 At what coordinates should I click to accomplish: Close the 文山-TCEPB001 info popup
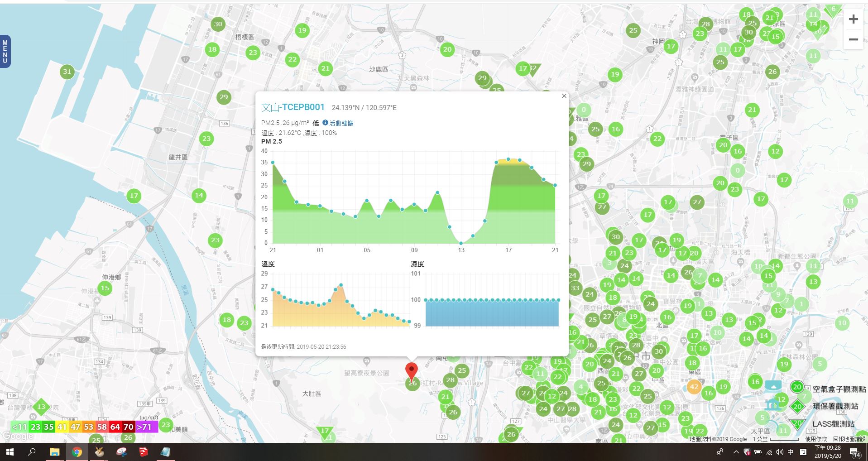(x=564, y=96)
